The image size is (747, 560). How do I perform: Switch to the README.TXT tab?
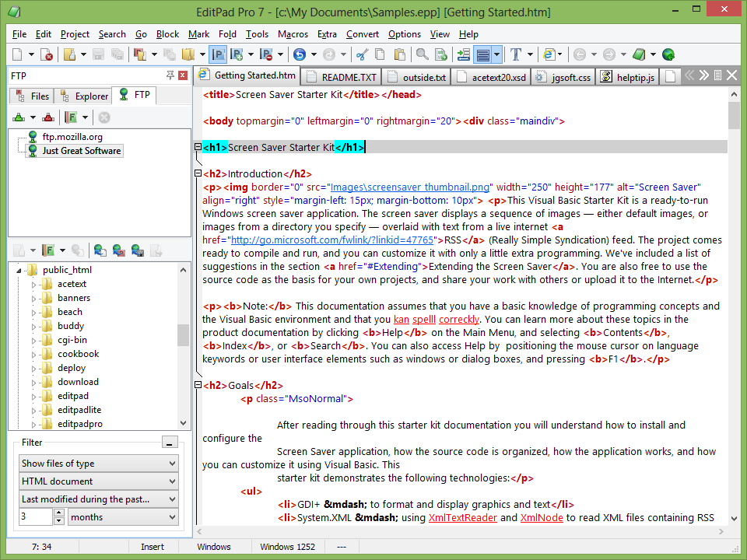[x=341, y=77]
